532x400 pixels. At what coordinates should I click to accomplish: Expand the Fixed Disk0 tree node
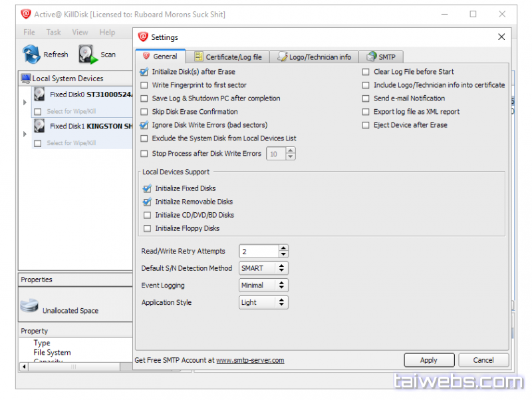click(x=25, y=102)
